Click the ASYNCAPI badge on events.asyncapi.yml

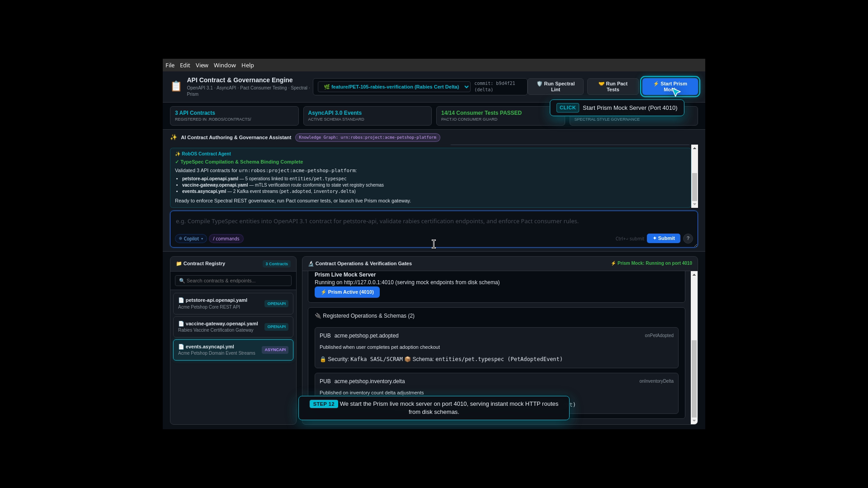point(275,350)
